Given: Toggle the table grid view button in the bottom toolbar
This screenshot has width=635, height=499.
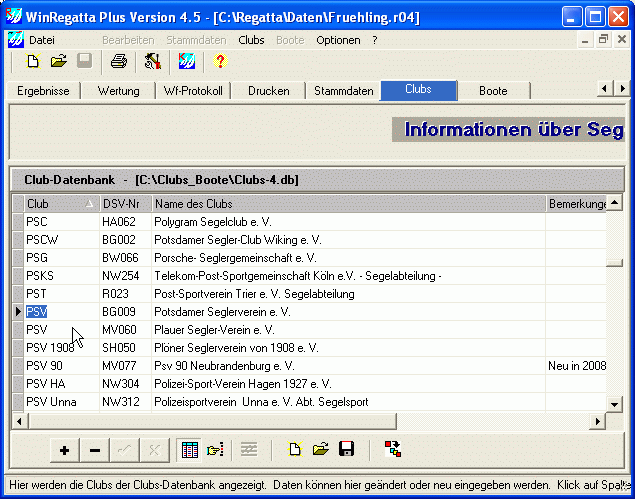Looking at the screenshot, I should click(188, 450).
